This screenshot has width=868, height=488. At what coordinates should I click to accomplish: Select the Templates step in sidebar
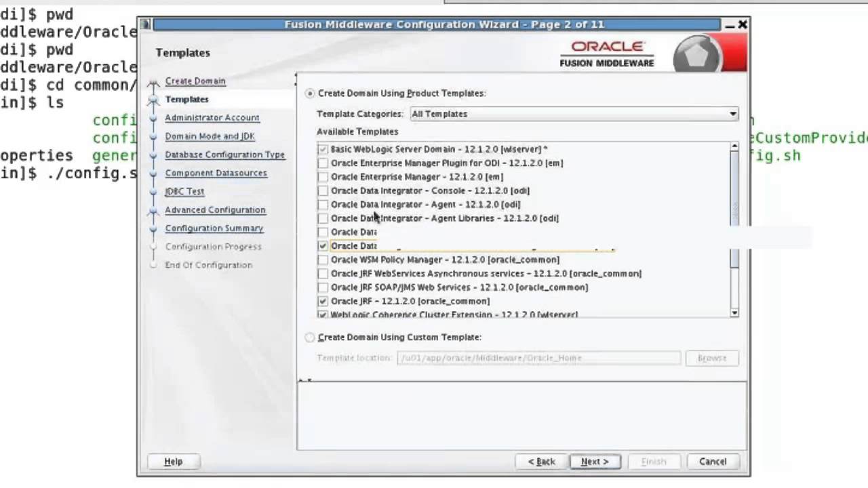[186, 100]
